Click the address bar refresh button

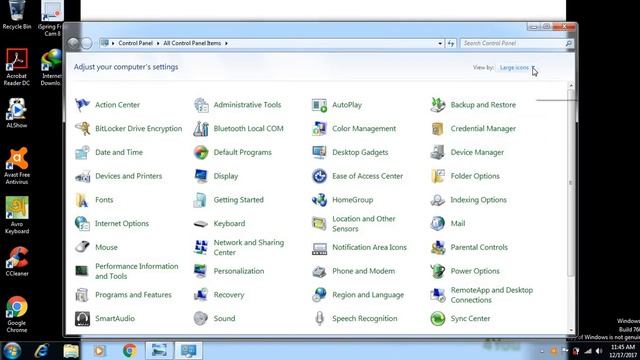click(451, 43)
